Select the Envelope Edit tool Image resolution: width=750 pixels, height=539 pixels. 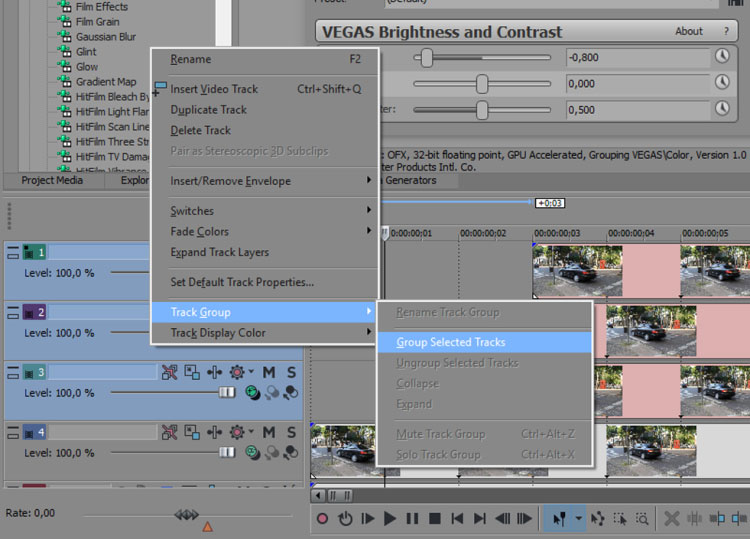pyautogui.click(x=597, y=518)
